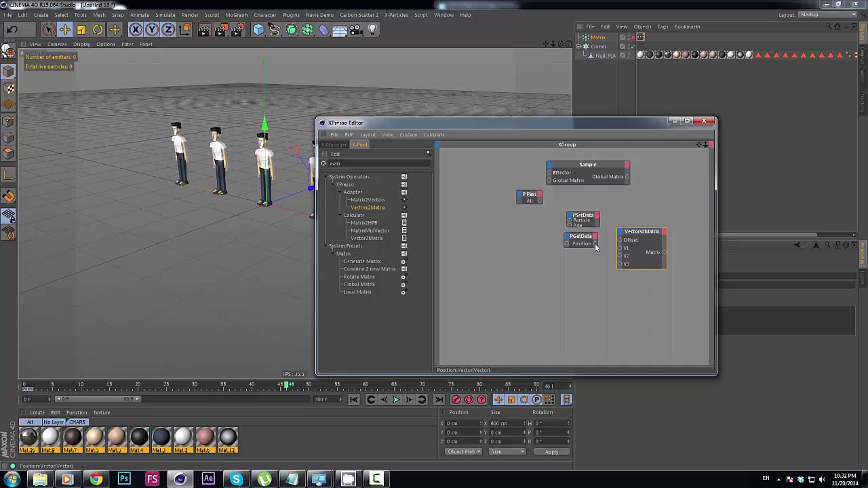The image size is (868, 488).
Task: Open the X-Particles menu
Action: point(396,15)
